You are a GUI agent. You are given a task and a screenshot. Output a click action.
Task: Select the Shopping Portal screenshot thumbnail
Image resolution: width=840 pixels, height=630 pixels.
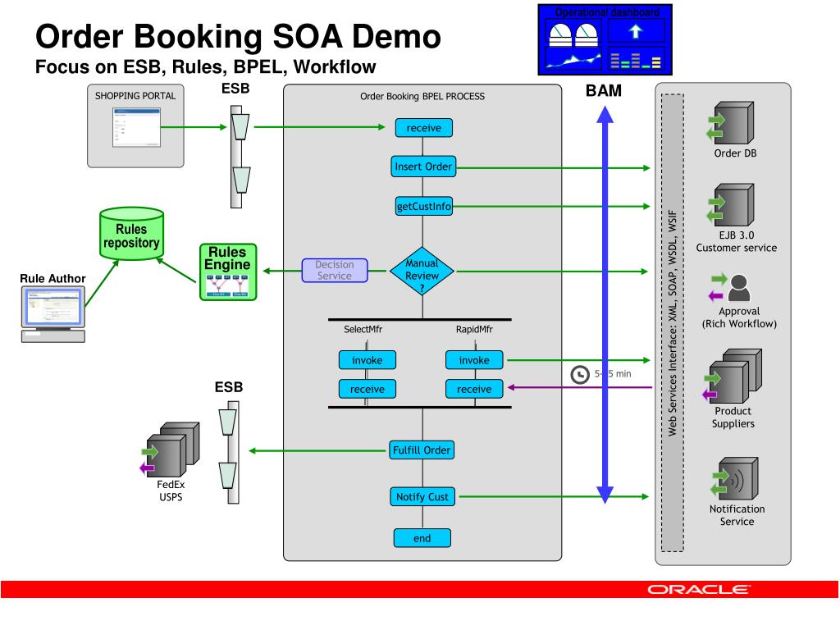[137, 127]
